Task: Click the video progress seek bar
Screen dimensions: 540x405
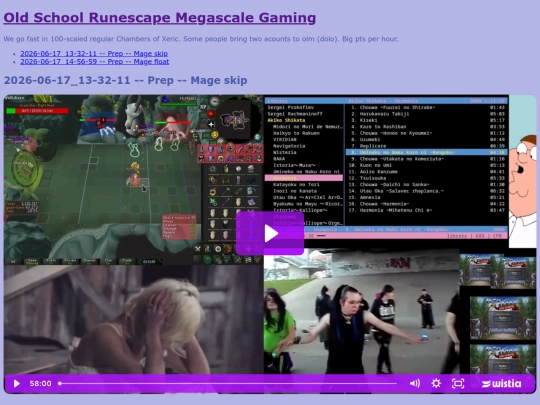Action: pos(228,383)
